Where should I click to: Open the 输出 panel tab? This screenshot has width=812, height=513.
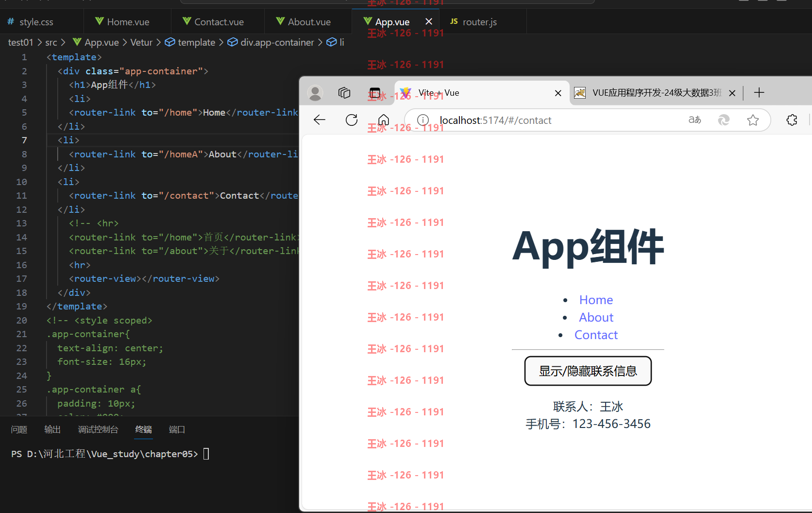[x=52, y=429]
